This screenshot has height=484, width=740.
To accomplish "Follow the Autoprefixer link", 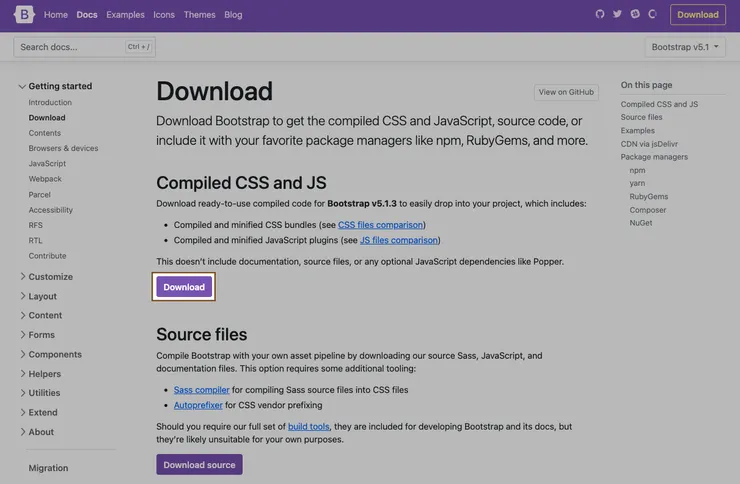I will (198, 405).
